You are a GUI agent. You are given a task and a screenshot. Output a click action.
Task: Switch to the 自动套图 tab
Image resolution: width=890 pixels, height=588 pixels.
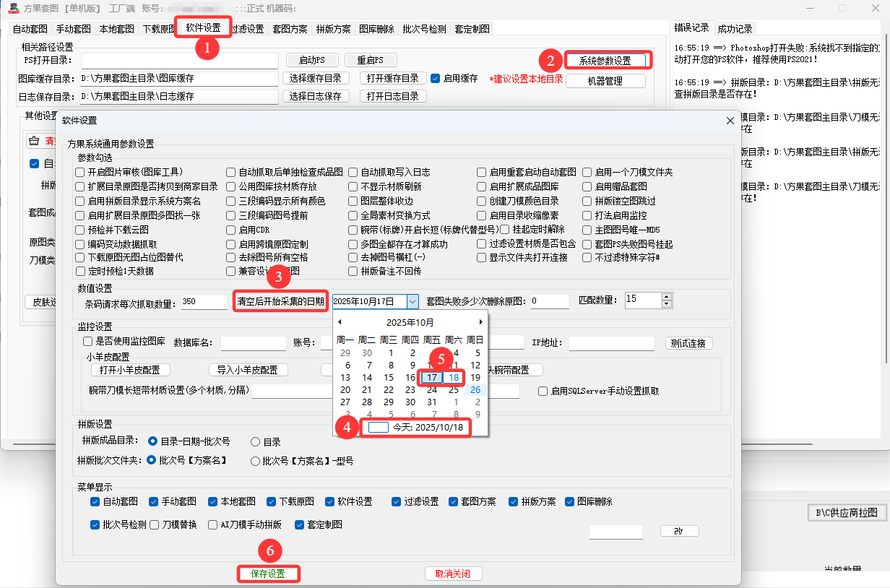click(x=30, y=29)
